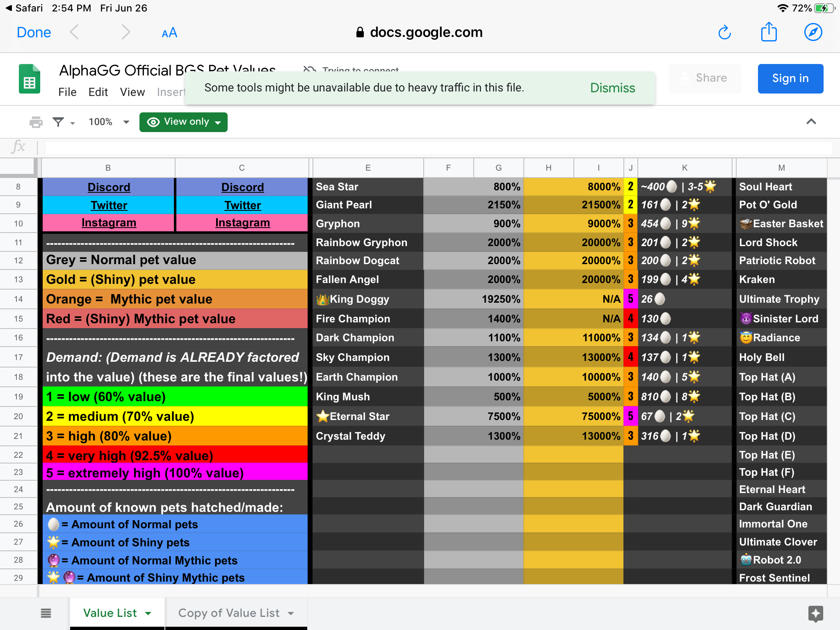Open the View only mode dropdown

pos(183,122)
